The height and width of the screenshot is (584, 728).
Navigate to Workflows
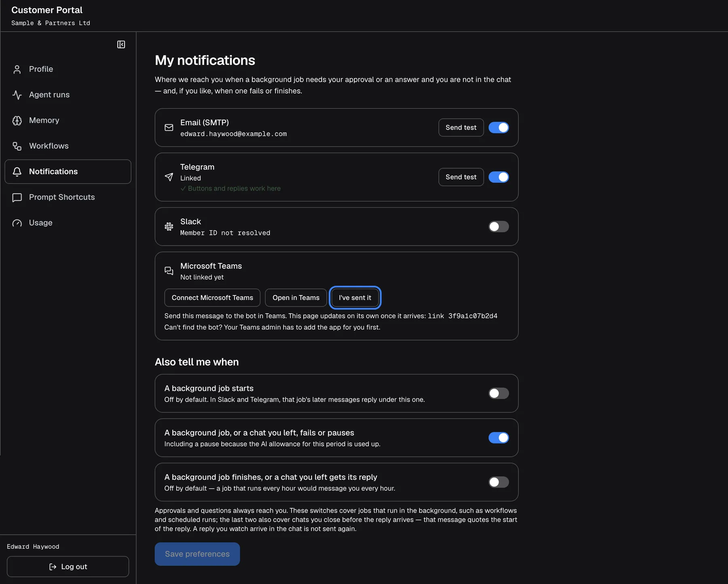[68, 146]
